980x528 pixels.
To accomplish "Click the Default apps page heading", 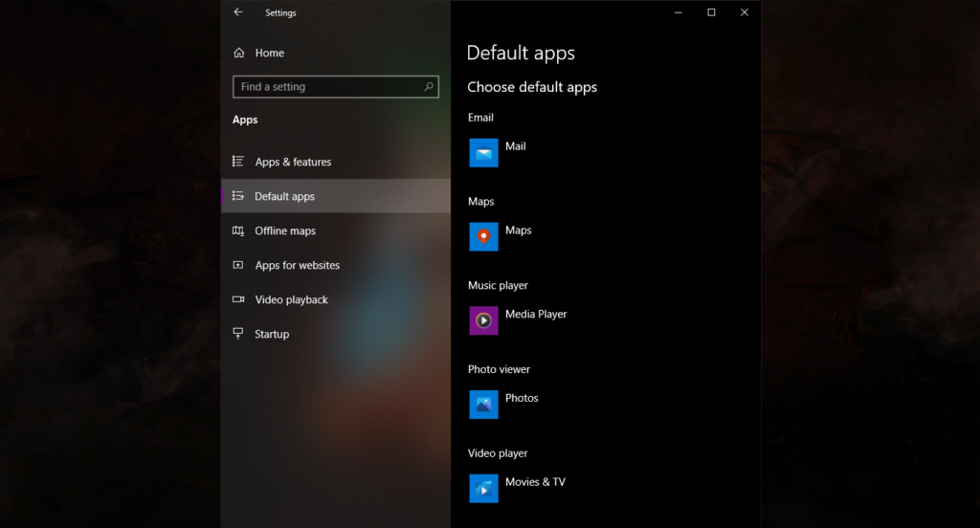I will point(521,54).
